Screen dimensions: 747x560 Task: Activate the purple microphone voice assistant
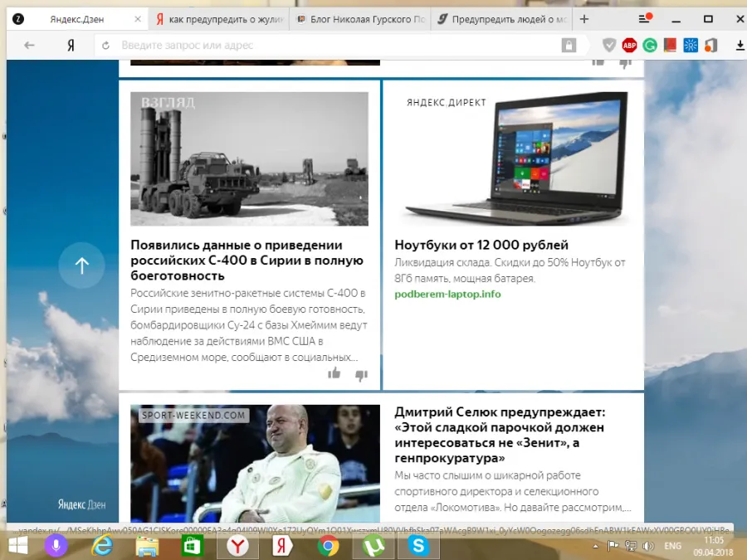click(56, 545)
